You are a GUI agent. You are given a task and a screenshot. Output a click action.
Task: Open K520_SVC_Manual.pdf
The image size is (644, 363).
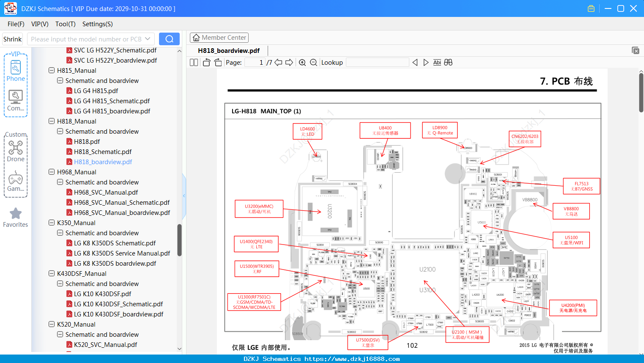coord(105,344)
